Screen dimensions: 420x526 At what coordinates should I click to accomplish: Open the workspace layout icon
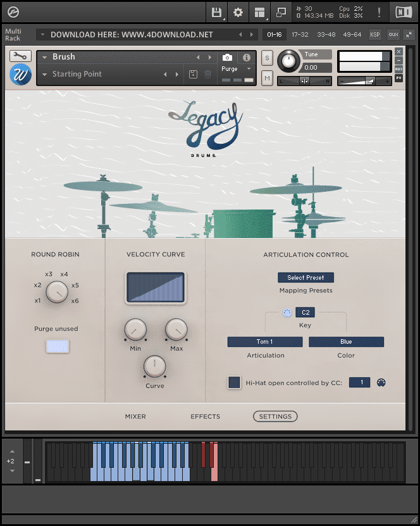coord(259,13)
